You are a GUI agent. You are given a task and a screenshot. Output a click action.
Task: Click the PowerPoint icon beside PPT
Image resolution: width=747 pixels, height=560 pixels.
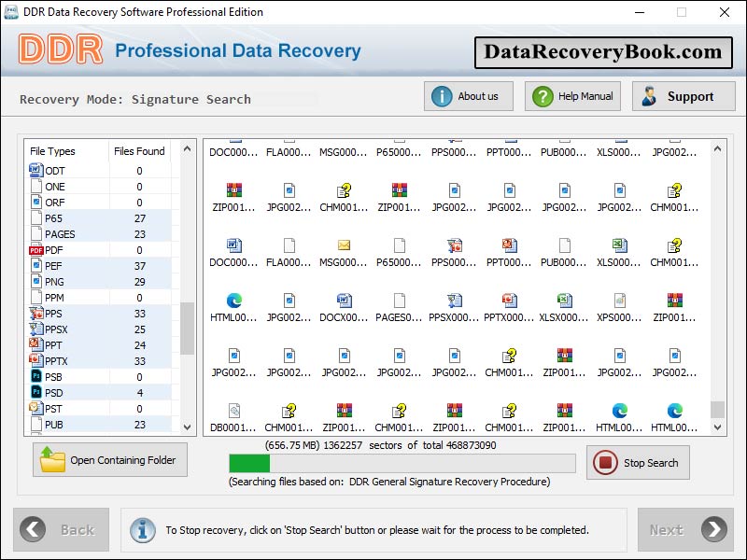pos(34,344)
